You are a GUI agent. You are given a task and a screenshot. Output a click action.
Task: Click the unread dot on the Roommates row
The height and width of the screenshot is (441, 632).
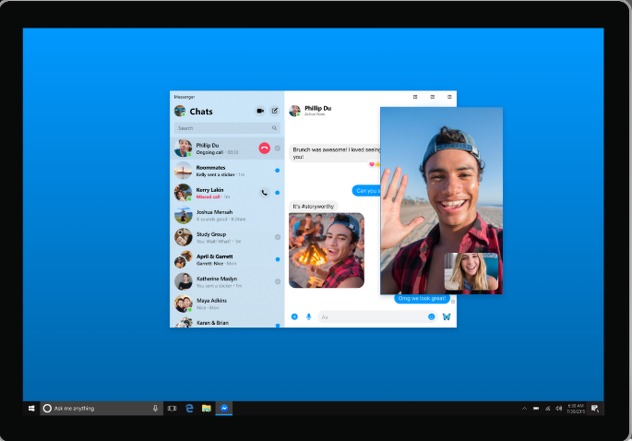coord(277,171)
